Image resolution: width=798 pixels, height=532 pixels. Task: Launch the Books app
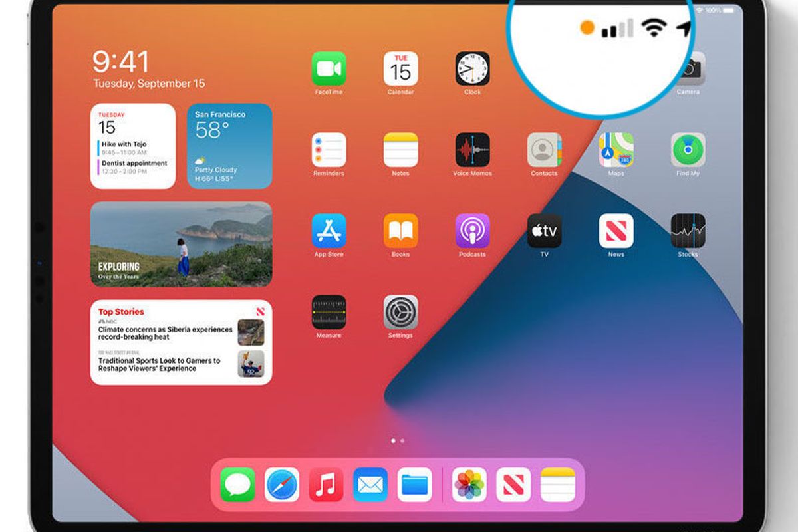tap(401, 231)
